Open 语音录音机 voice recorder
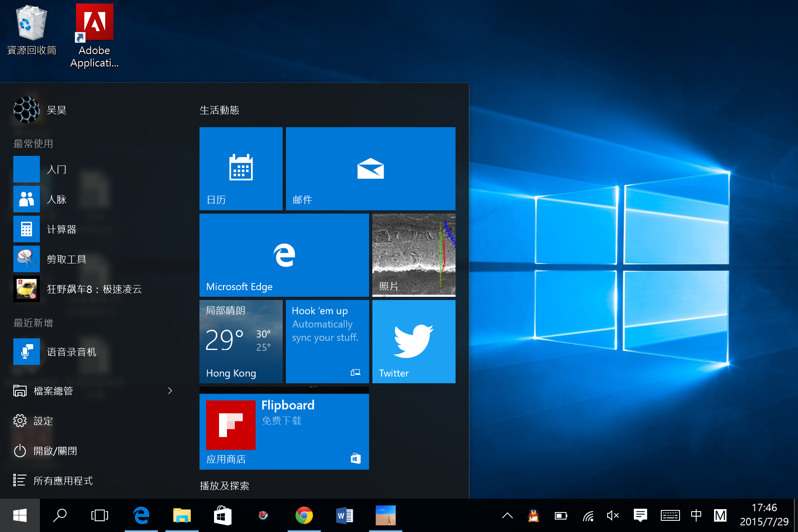 pyautogui.click(x=96, y=352)
